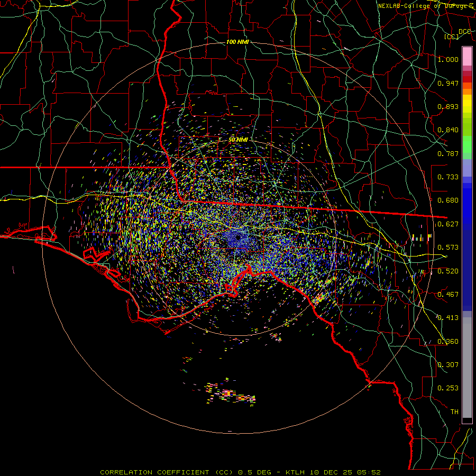Click the 0.893 color scale value
The height and width of the screenshot is (476, 476).
pos(448,106)
